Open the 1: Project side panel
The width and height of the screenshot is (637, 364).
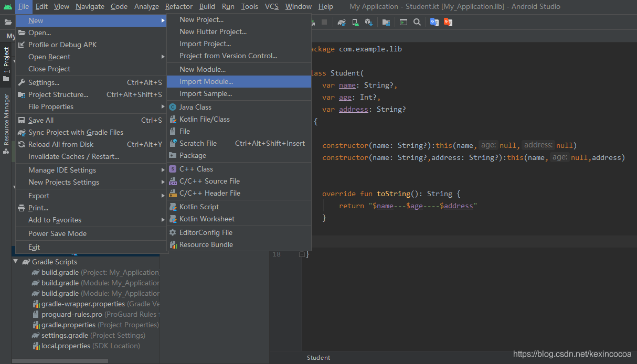click(6, 64)
